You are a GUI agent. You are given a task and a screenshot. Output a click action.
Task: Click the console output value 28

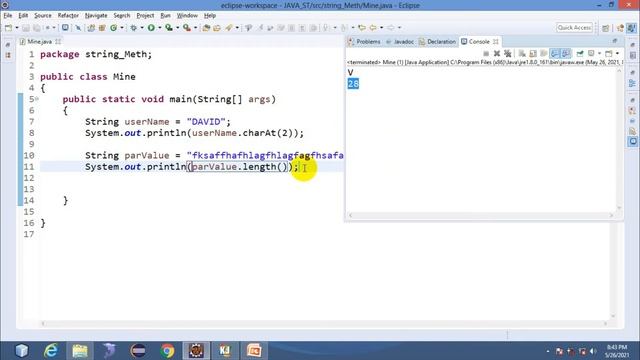click(x=353, y=84)
